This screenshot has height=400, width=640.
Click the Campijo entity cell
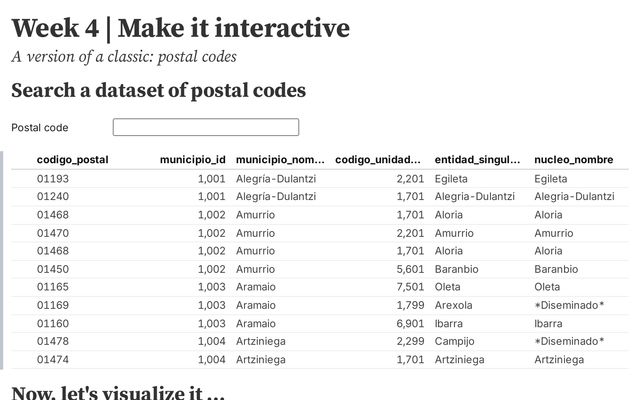(454, 341)
